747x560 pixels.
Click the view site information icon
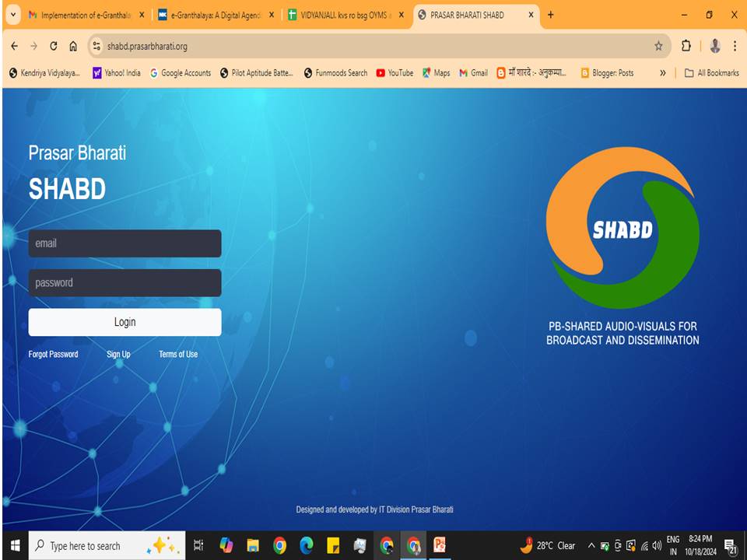tap(96, 46)
